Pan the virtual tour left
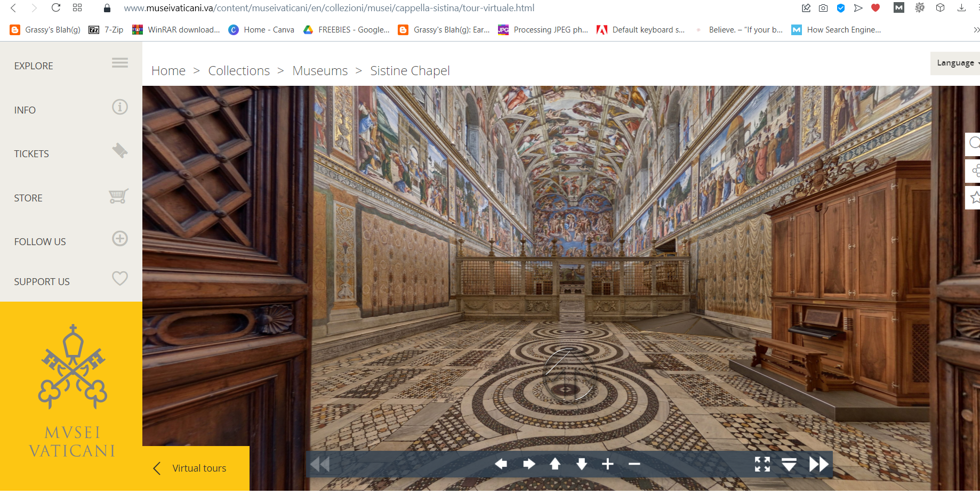 [x=501, y=464]
